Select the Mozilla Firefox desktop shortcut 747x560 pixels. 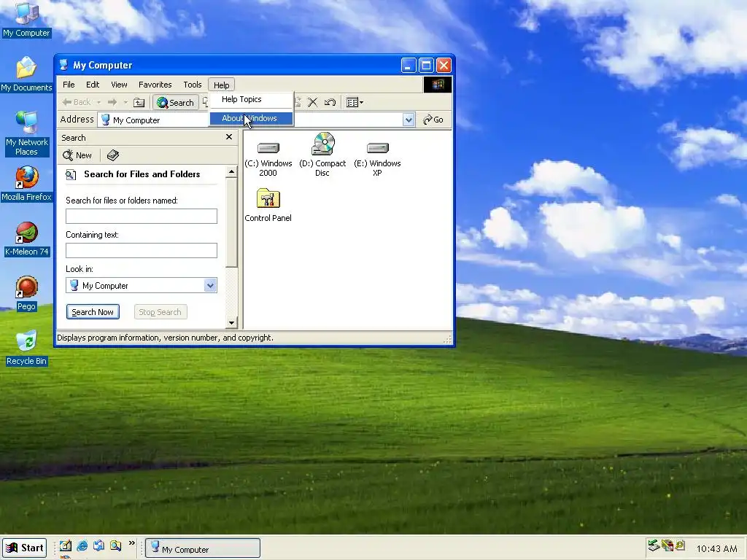pyautogui.click(x=26, y=184)
